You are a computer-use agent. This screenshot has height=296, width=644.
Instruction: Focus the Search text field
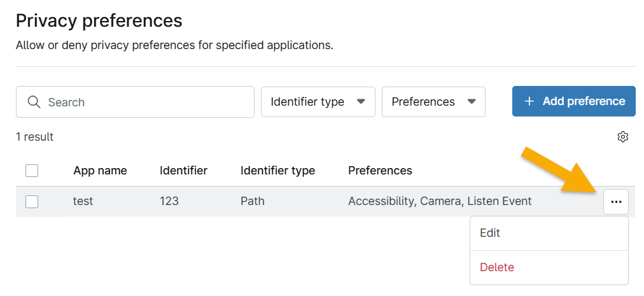[146, 102]
